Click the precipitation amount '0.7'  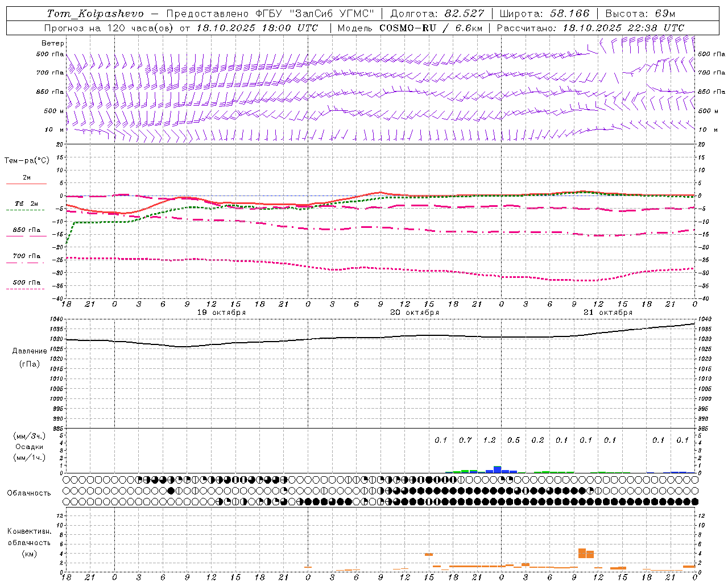click(465, 440)
